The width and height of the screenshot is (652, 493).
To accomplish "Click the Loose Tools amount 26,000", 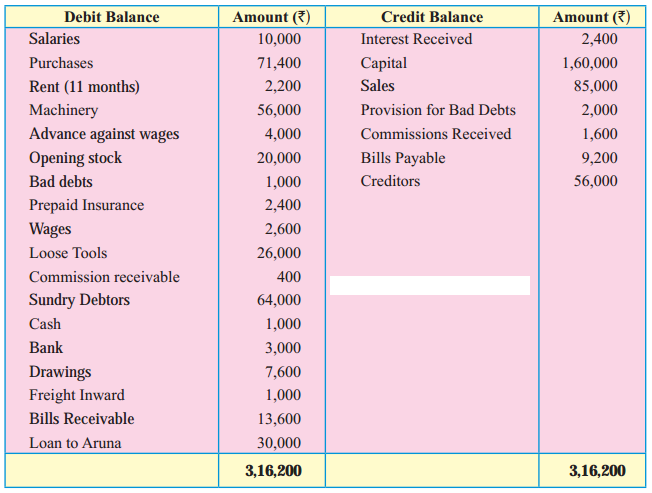I will [x=279, y=253].
